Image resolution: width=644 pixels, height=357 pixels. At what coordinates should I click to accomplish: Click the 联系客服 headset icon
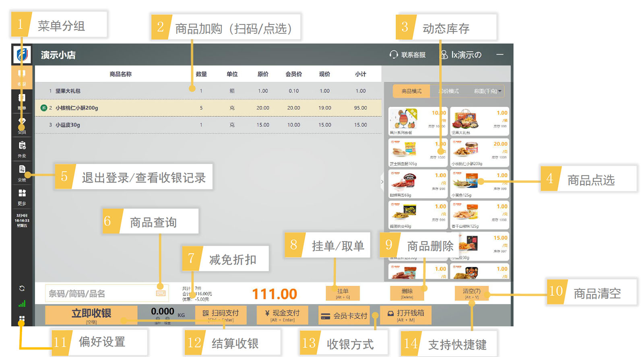pos(393,55)
